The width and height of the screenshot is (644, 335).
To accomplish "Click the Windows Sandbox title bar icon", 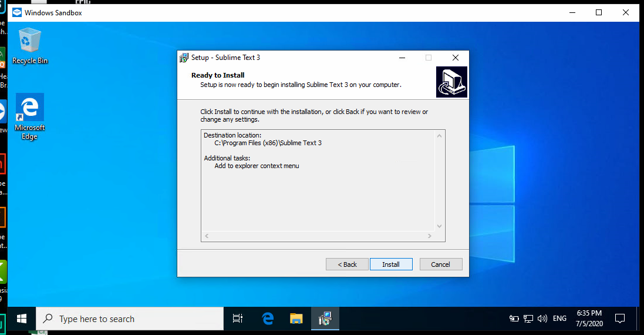I will click(17, 13).
